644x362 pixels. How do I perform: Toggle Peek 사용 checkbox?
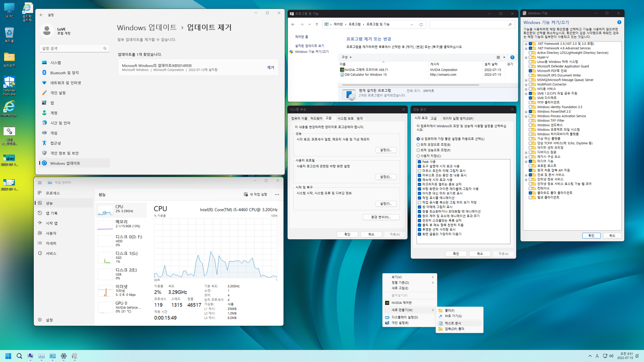419,162
